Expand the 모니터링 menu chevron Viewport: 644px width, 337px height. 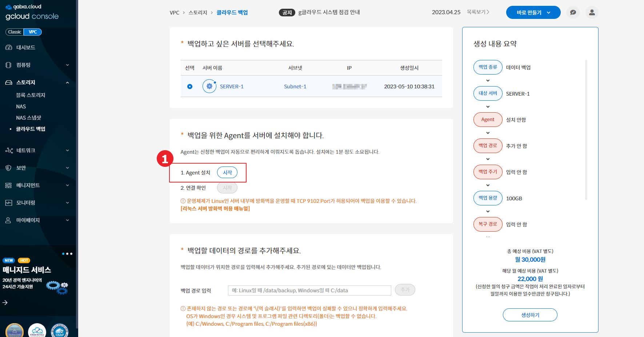point(67,203)
